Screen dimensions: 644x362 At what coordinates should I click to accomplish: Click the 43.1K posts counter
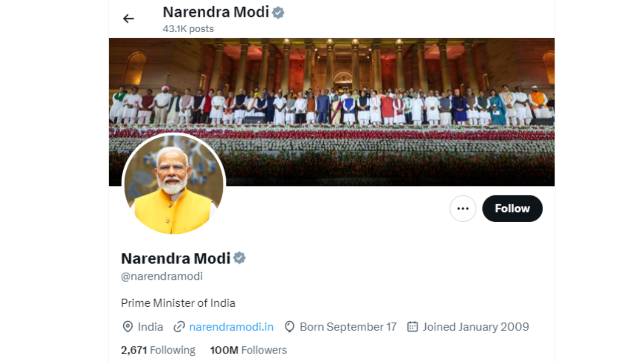click(x=188, y=29)
